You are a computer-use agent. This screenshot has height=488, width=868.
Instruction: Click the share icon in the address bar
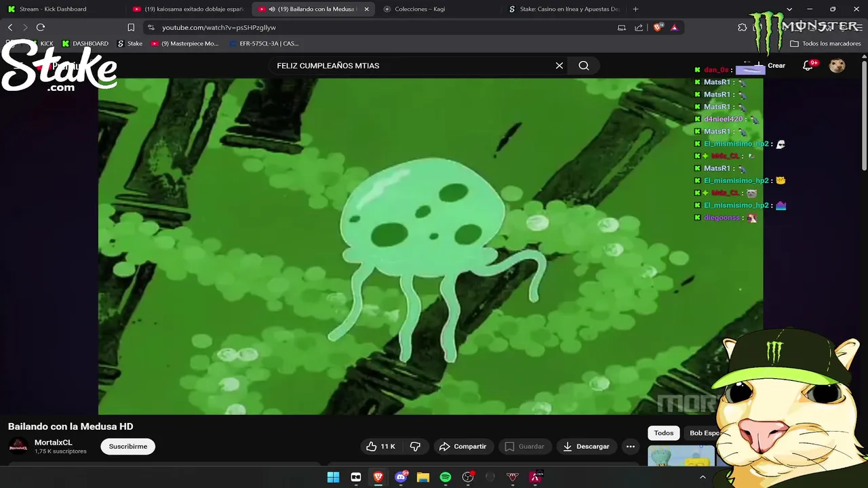[639, 27]
